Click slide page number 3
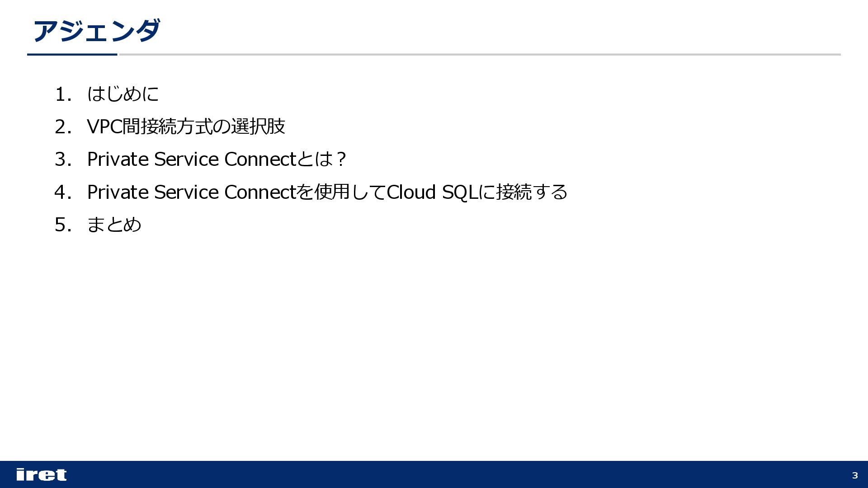 click(854, 475)
